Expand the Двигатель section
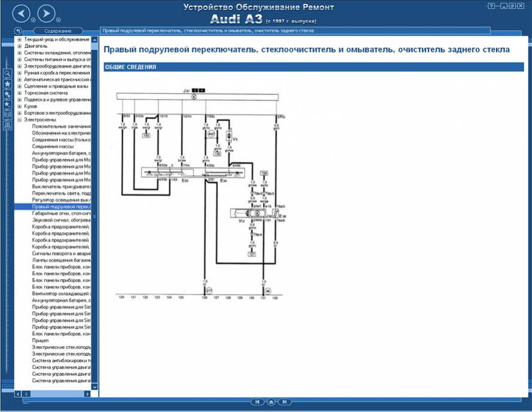 [x=19, y=46]
